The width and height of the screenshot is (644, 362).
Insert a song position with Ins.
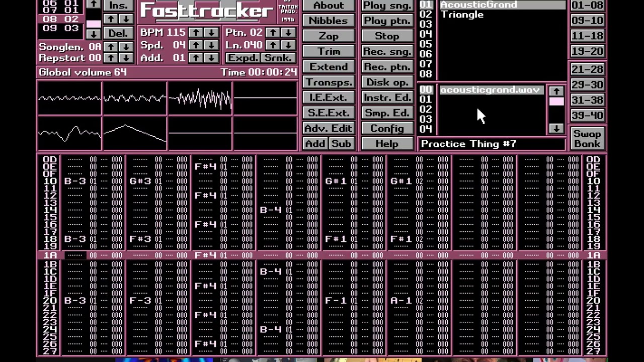tap(118, 6)
